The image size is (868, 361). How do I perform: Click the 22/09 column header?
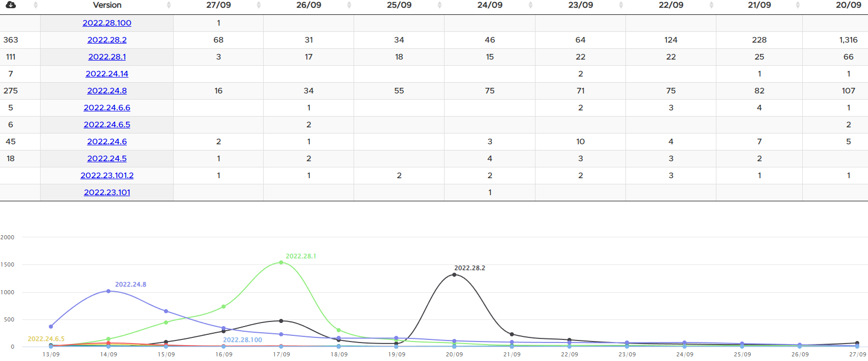click(671, 5)
